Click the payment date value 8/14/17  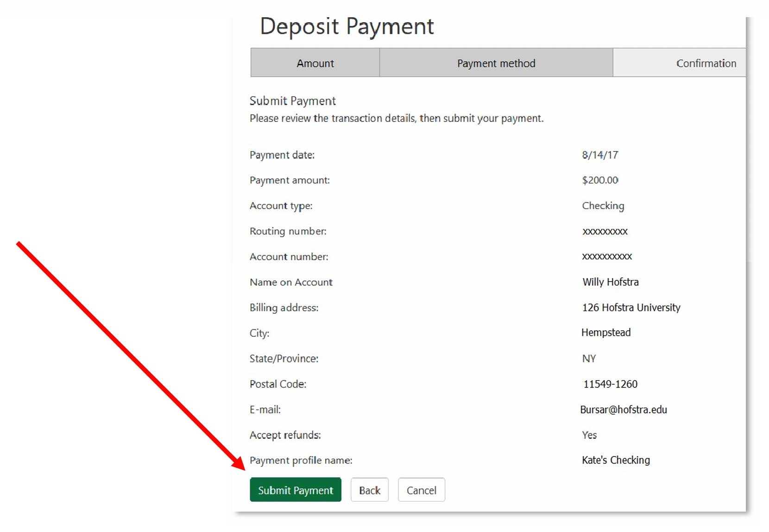(600, 155)
